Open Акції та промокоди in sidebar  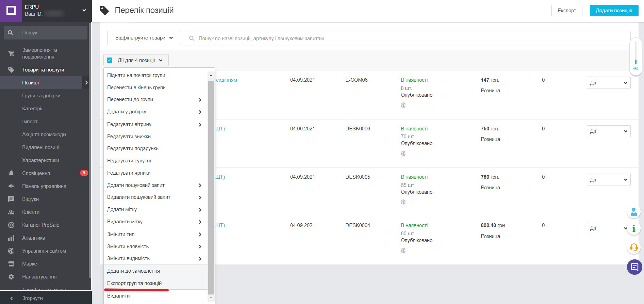coord(44,134)
